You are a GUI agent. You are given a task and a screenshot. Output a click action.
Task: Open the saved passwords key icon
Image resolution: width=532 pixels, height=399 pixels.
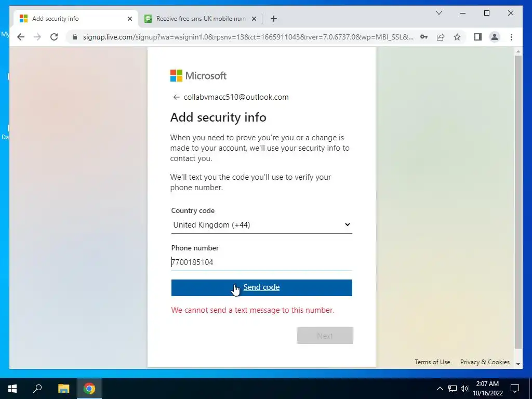[x=424, y=37]
